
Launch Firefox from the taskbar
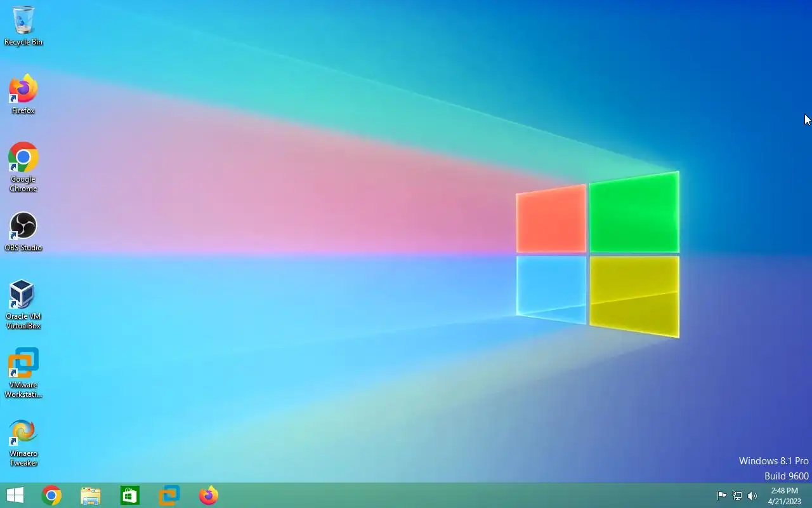209,495
